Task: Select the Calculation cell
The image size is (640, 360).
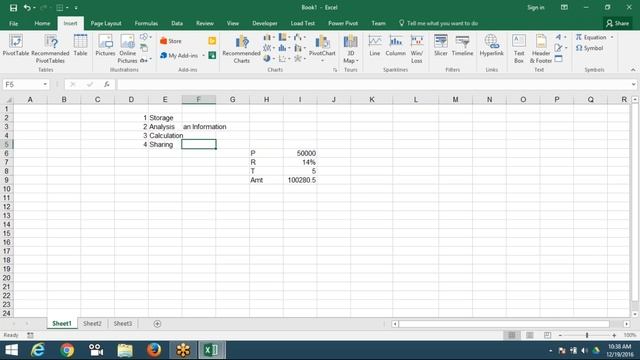Action: coord(165,136)
